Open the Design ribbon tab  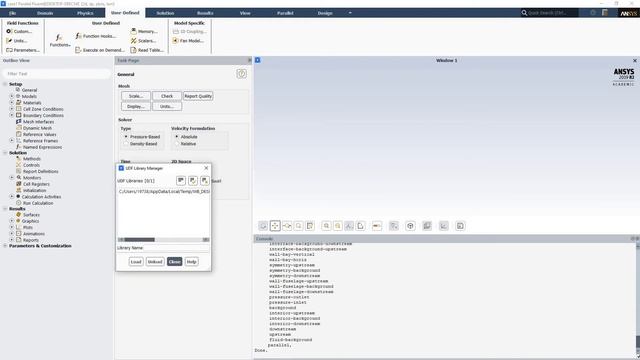(325, 13)
